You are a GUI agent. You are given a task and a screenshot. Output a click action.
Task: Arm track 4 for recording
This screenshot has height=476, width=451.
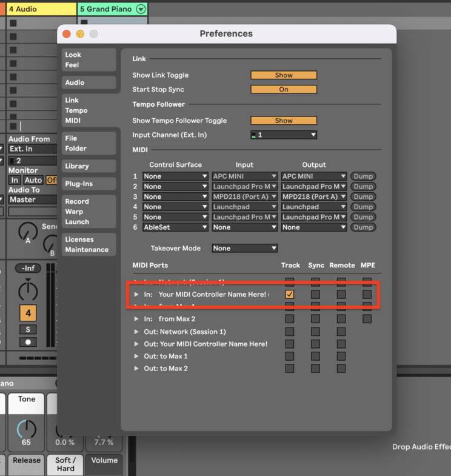[x=27, y=342]
